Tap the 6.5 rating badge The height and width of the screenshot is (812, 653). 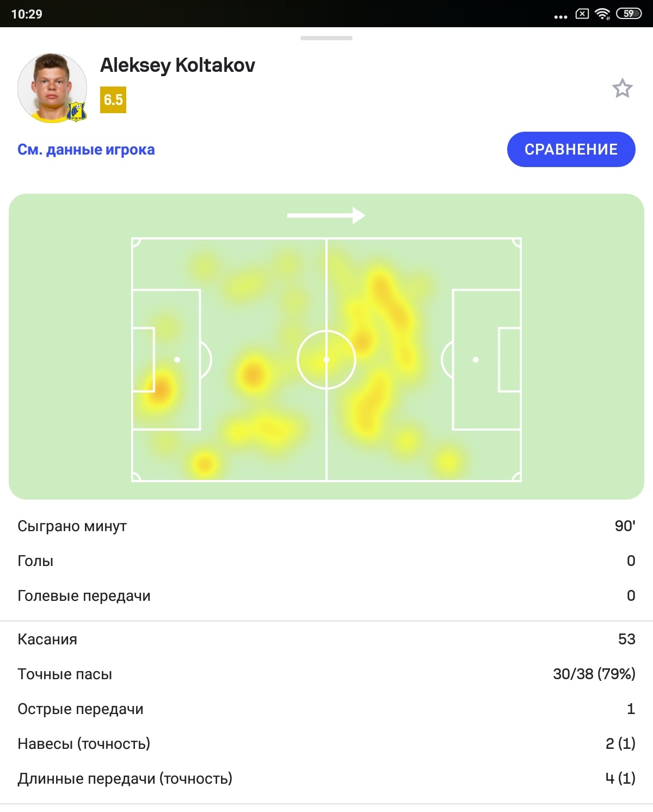pyautogui.click(x=113, y=100)
